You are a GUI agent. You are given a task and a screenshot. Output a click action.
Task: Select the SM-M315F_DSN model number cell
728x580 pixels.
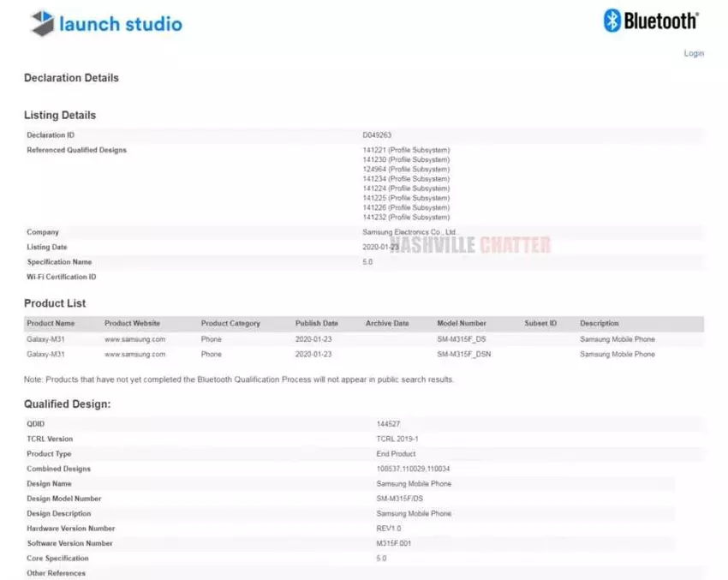pyautogui.click(x=467, y=354)
